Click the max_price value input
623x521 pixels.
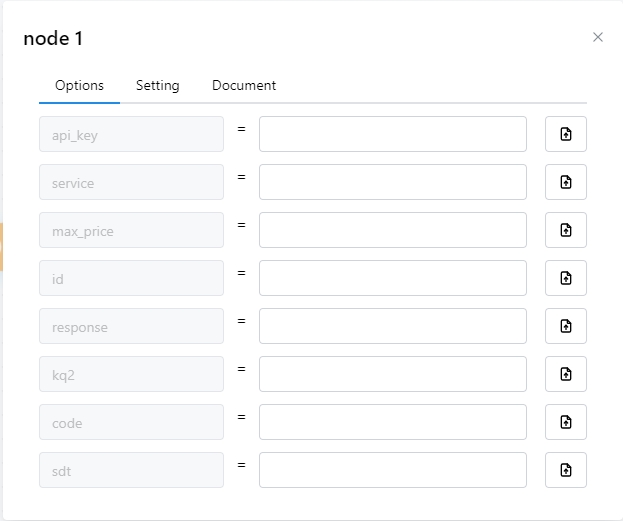coord(392,230)
